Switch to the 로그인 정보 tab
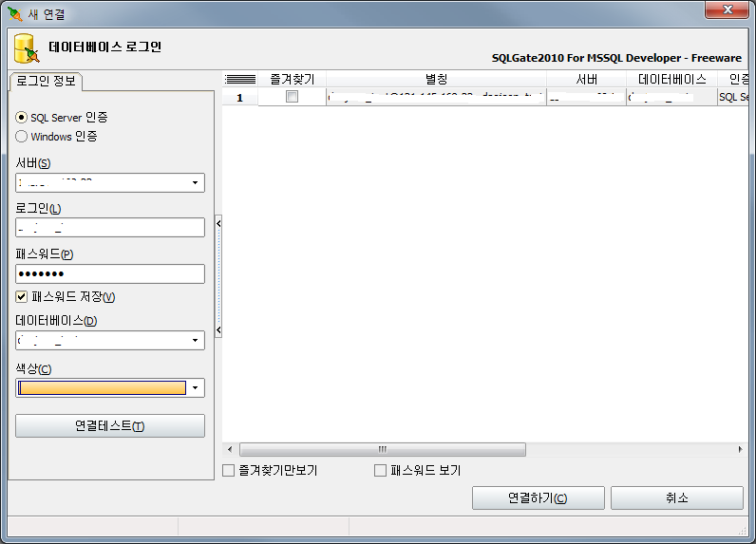Viewport: 756px width, 544px height. (x=47, y=81)
